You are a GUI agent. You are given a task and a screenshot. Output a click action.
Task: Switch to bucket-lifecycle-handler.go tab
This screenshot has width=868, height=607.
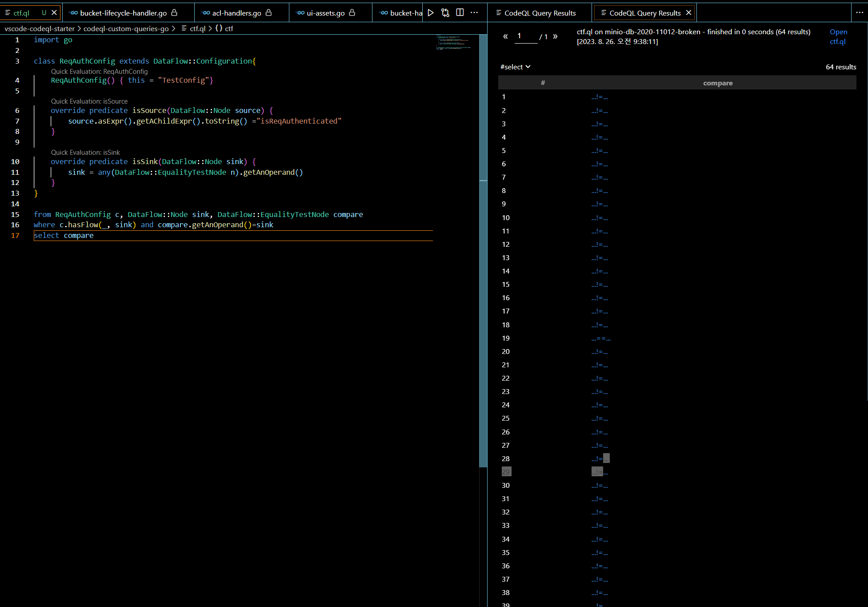click(x=123, y=13)
